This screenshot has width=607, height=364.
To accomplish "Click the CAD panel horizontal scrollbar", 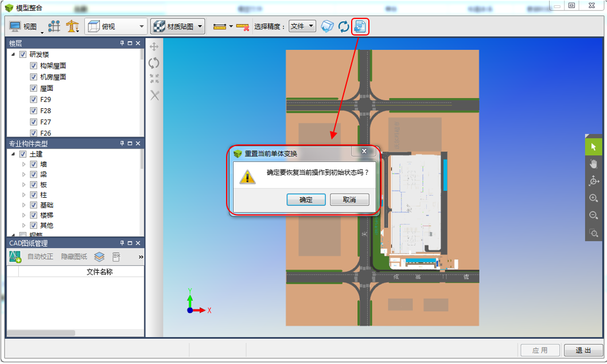I will pos(41,333).
